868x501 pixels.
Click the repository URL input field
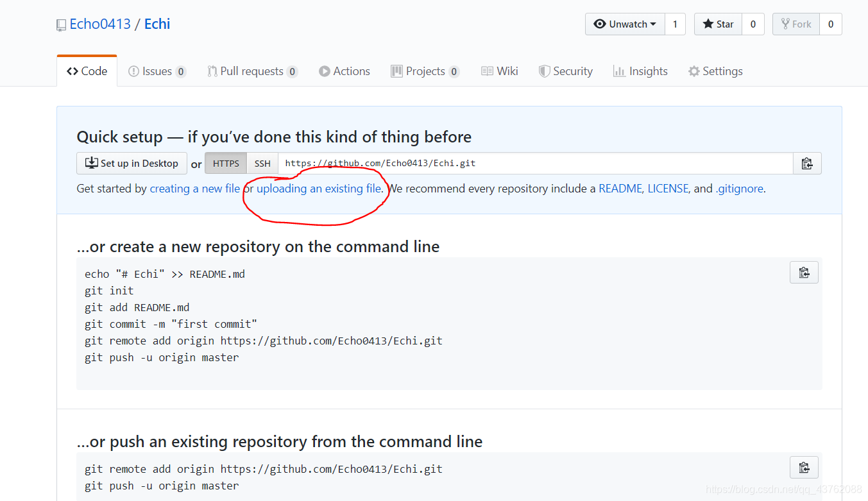(536, 164)
